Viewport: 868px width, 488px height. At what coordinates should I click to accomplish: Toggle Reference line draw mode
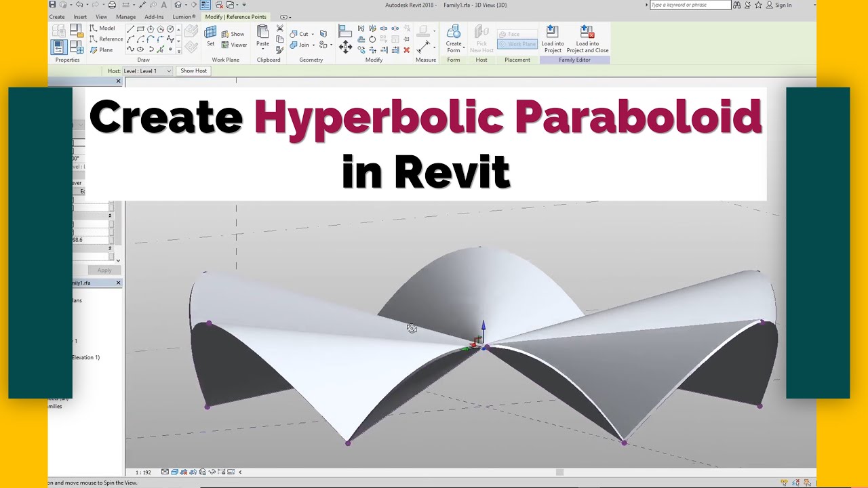tap(106, 39)
